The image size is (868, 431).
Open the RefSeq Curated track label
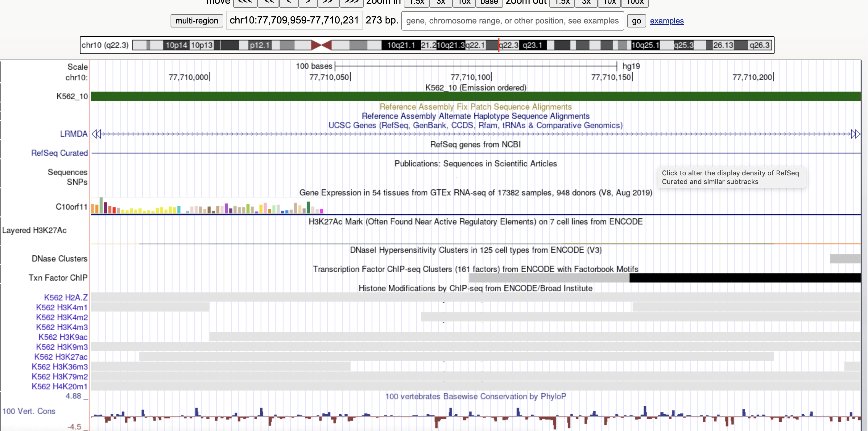pyautogui.click(x=59, y=153)
